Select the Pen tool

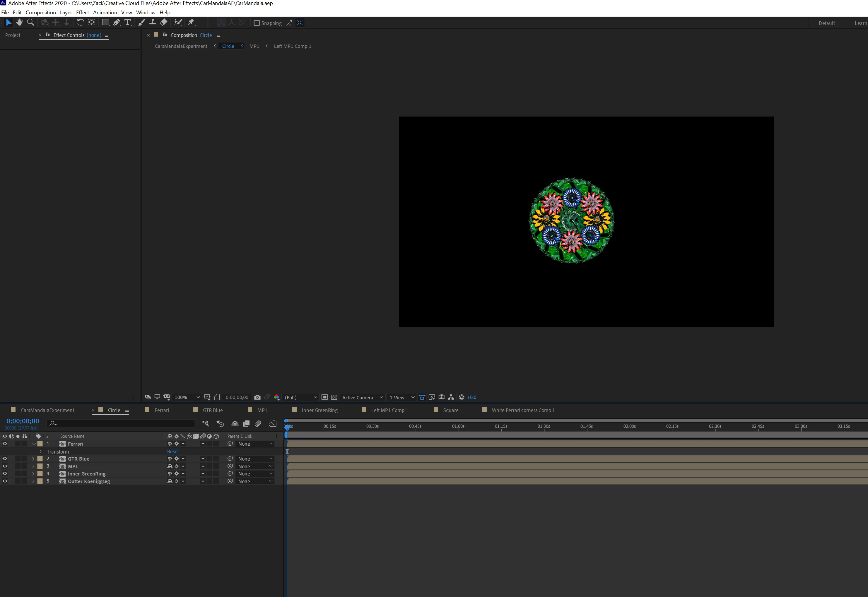tap(117, 23)
